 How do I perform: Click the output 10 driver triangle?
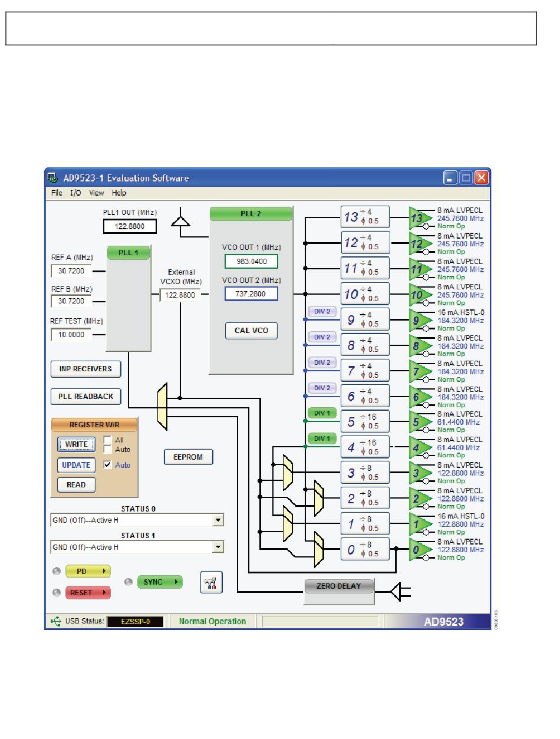tap(420, 295)
